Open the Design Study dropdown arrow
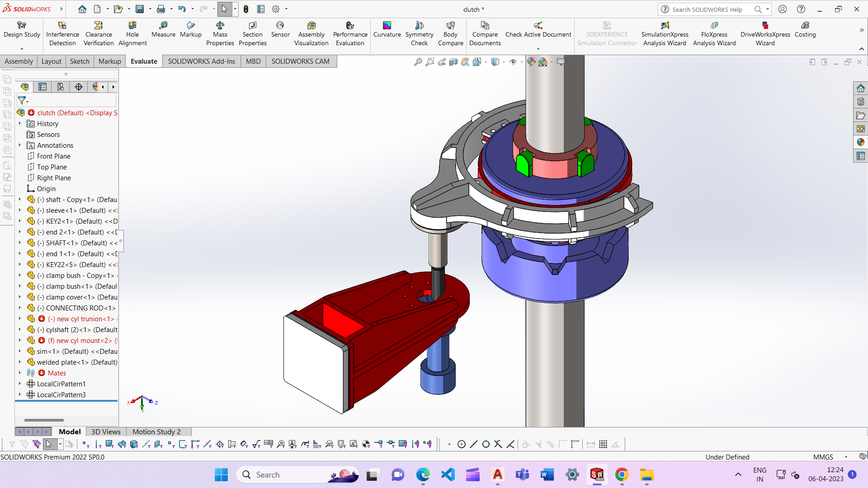Viewport: 868px width, 488px height. tap(22, 49)
